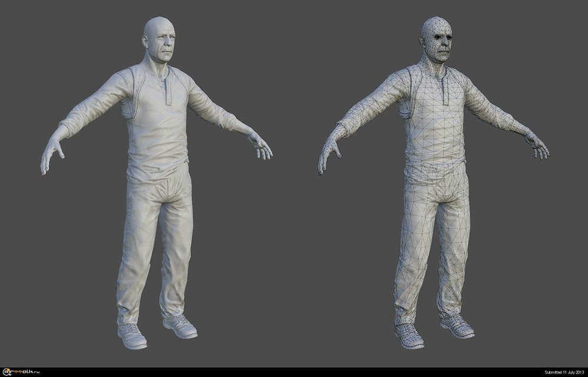Select the smooth model's right-side shoe
Image resolution: width=588 pixels, height=377 pixels.
click(181, 325)
